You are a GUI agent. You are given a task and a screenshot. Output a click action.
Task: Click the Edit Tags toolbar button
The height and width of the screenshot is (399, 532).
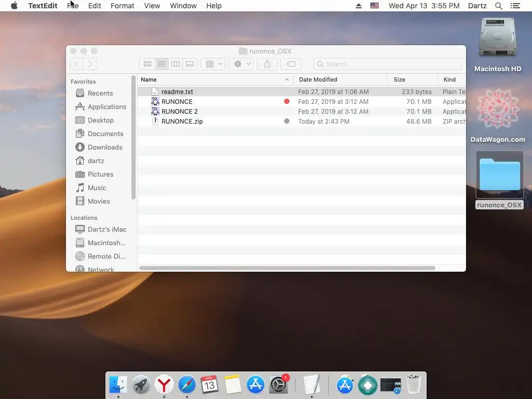[291, 64]
